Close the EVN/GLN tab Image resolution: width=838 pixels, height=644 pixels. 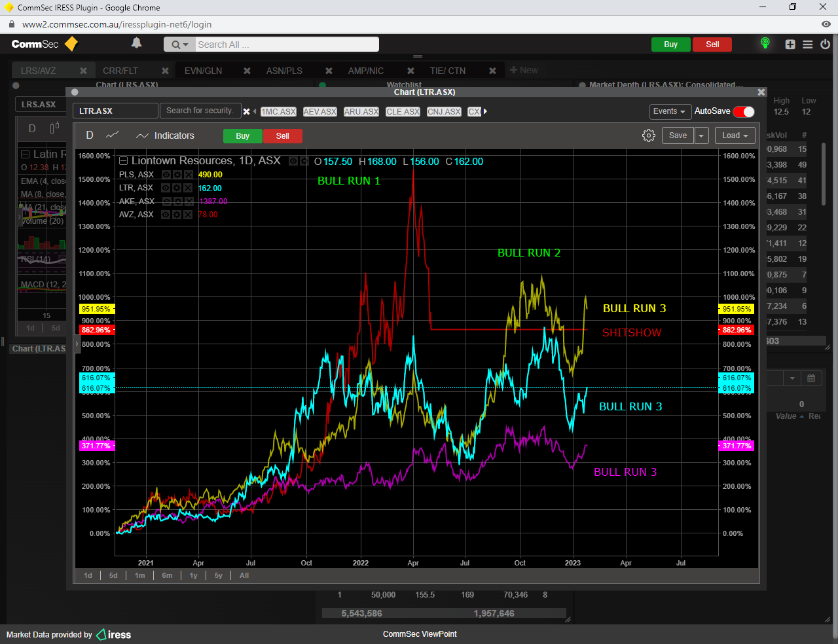coord(247,71)
